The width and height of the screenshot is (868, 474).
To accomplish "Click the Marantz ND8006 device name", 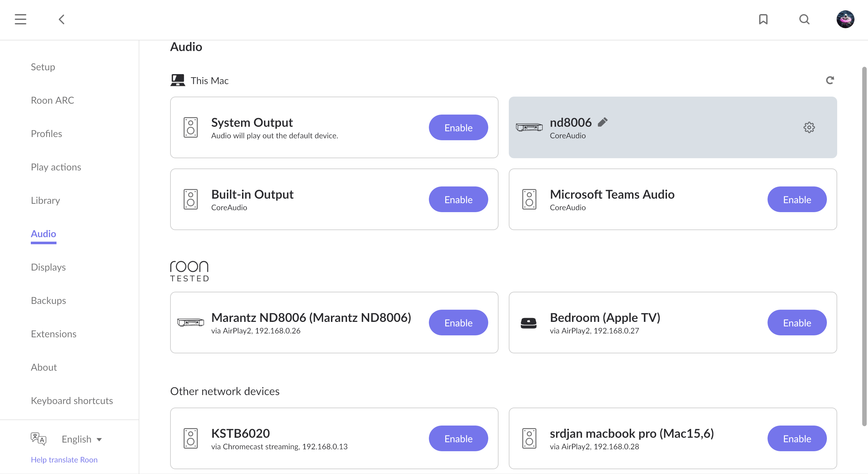I will coord(311,317).
